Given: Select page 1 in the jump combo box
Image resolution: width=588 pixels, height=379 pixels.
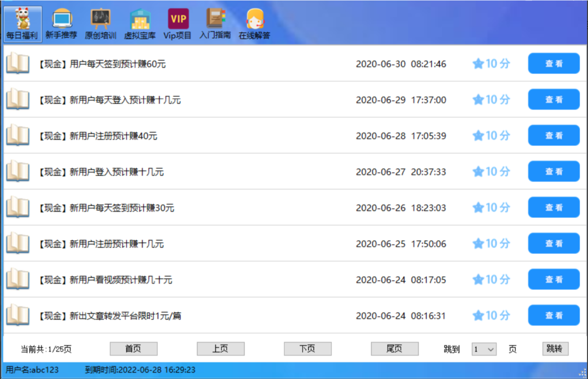Looking at the screenshot, I should pos(484,348).
